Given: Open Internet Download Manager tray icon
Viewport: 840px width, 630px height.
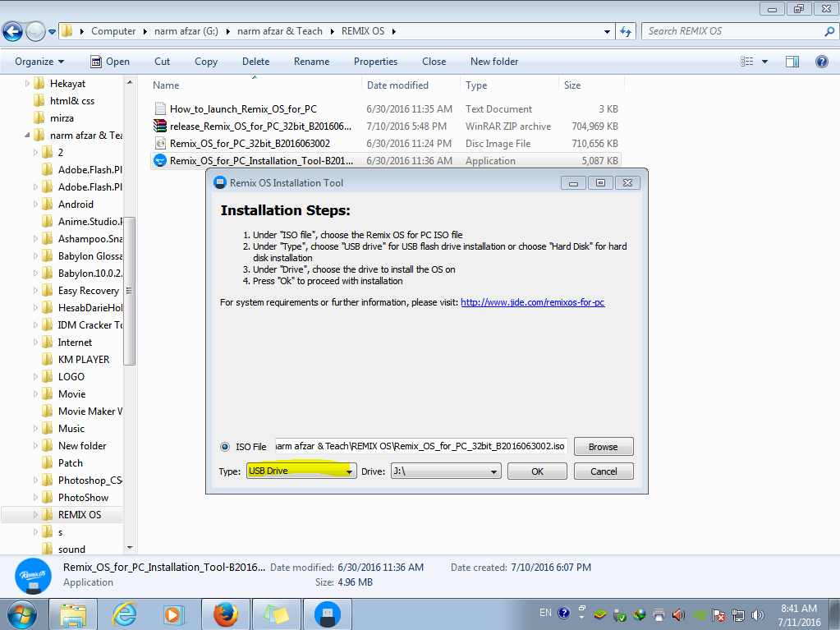Looking at the screenshot, I should pyautogui.click(x=640, y=614).
